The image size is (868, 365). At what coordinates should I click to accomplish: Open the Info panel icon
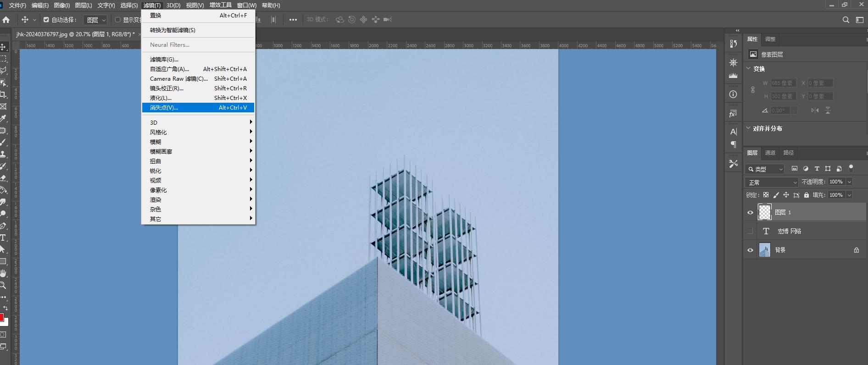(733, 94)
